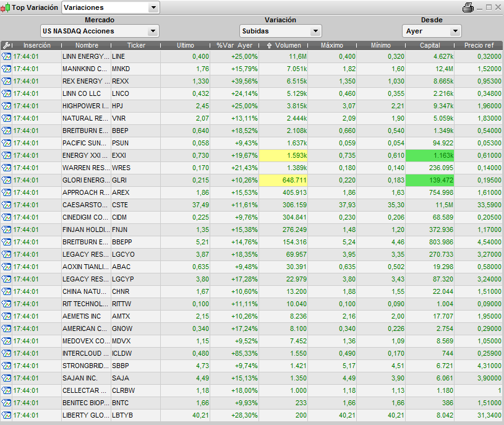Open chart icon for LGCYO row
Image resolution: width=504 pixels, height=425 pixels.
[x=6, y=255]
